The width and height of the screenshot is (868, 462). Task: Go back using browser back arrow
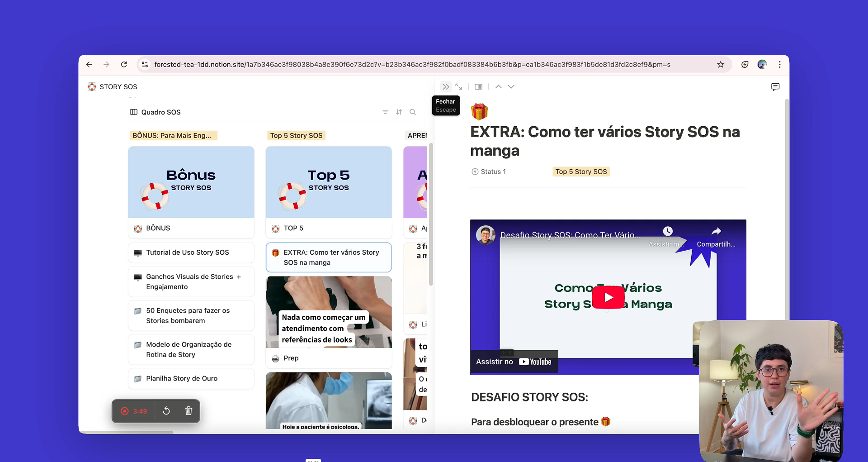89,65
